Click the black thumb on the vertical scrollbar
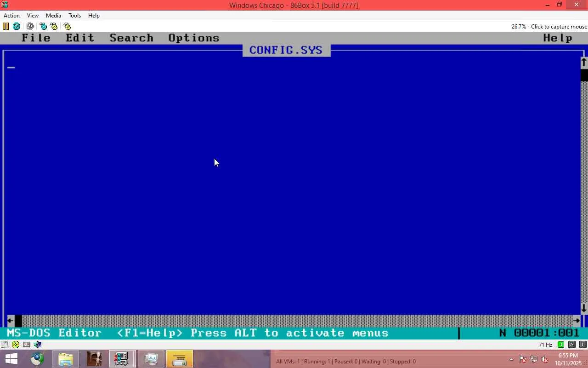The width and height of the screenshot is (588, 368). coord(584,75)
